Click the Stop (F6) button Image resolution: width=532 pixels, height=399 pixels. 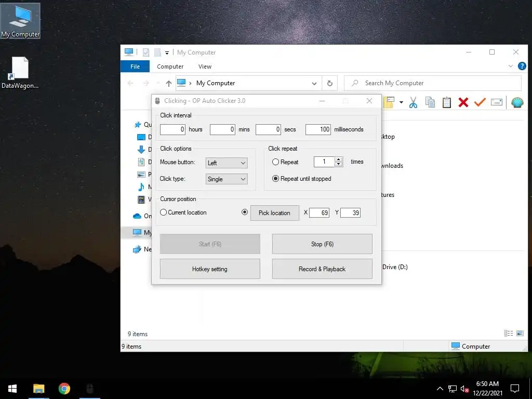pos(322,244)
